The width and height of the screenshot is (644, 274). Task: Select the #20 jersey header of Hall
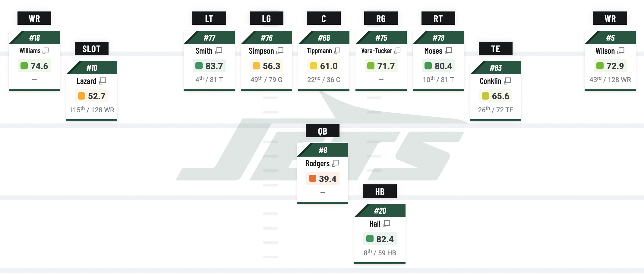[x=380, y=211]
